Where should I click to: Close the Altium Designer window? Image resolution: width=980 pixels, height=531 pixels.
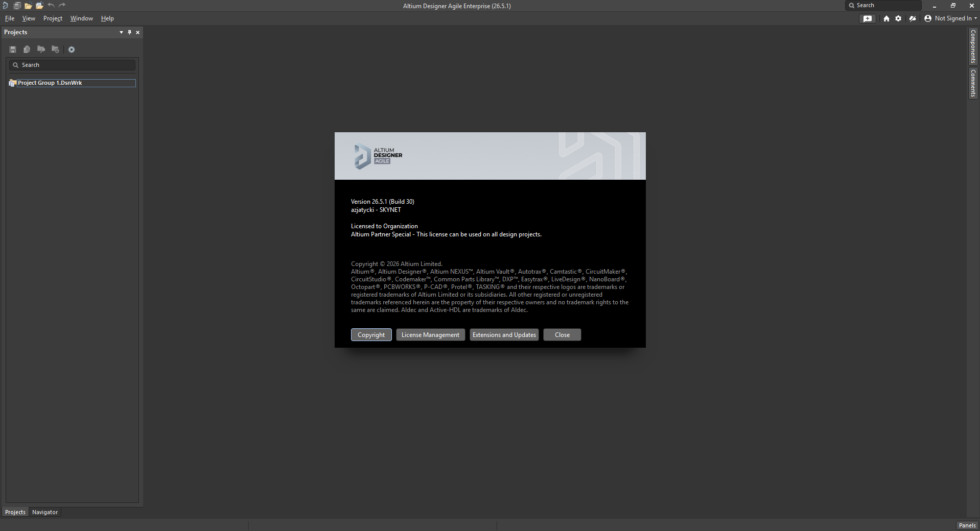[971, 6]
